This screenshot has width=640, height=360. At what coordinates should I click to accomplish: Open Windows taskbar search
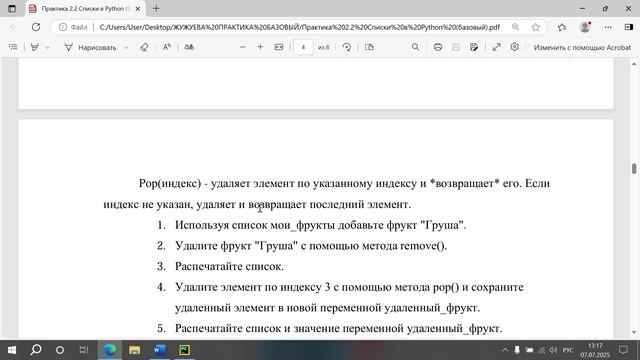pyautogui.click(x=36, y=350)
